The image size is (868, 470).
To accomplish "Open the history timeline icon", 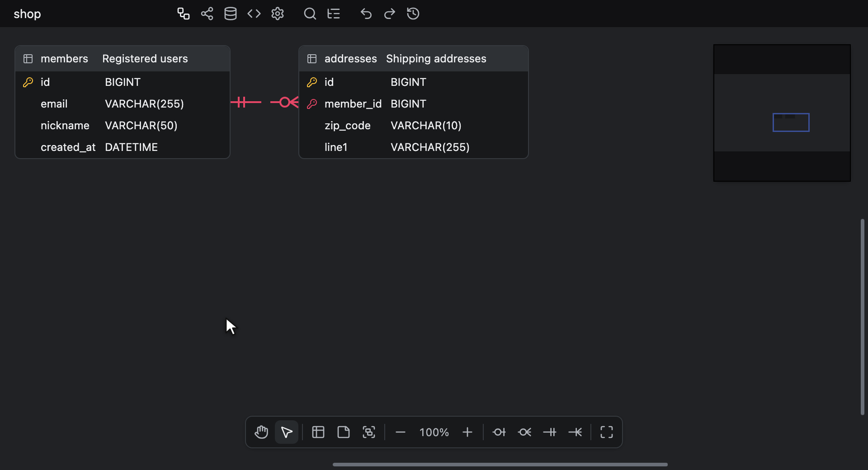I will [x=413, y=14].
